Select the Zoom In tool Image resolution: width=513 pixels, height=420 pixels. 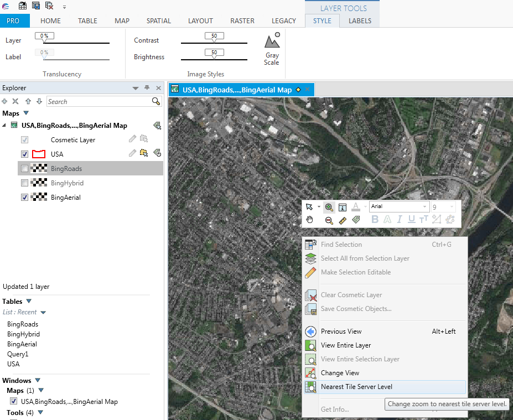tap(329, 206)
